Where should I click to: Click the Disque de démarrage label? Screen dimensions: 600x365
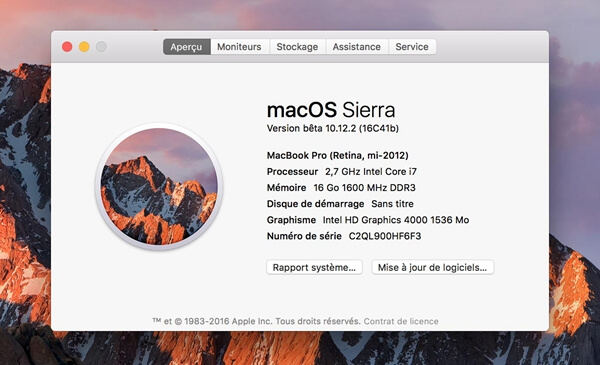[315, 204]
